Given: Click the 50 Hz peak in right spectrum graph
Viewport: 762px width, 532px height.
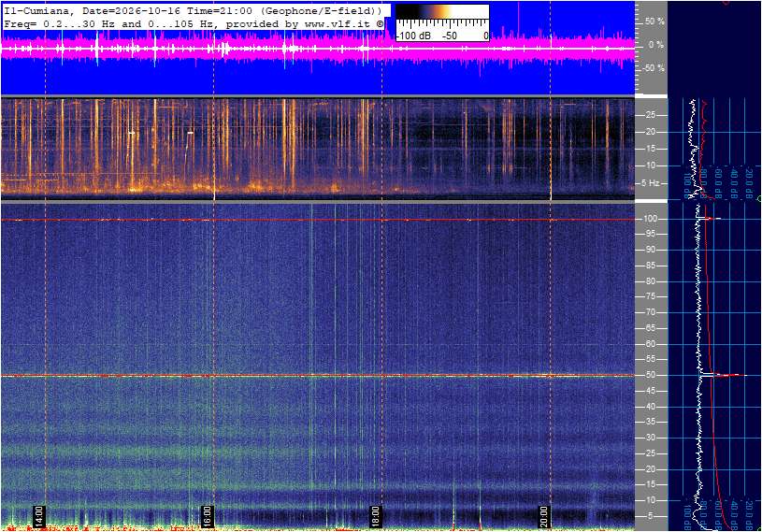Looking at the screenshot, I should (x=723, y=375).
